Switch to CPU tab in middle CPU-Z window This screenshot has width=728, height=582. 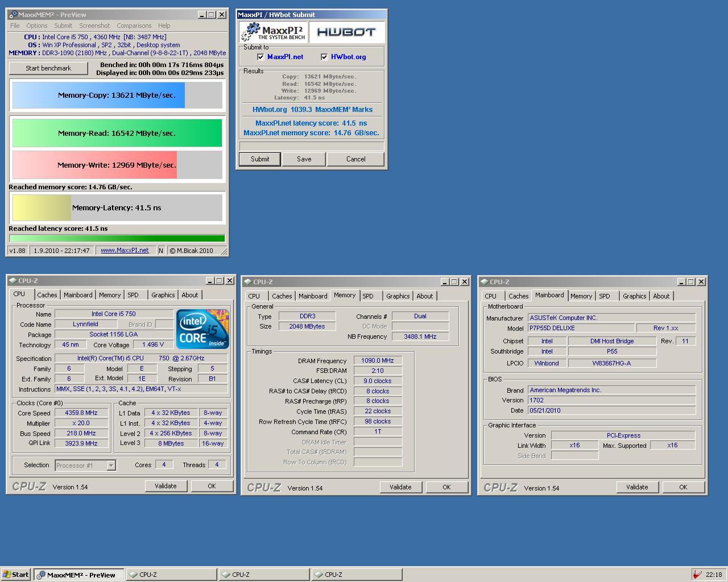pos(254,296)
